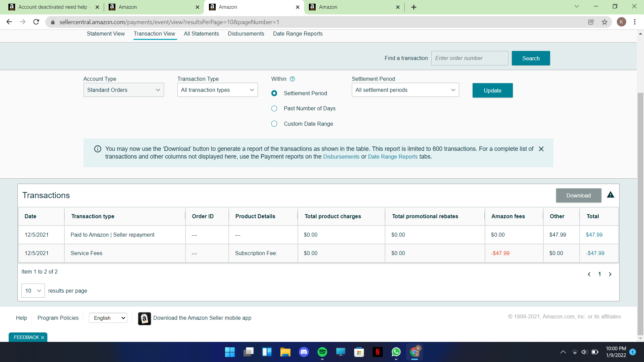The height and width of the screenshot is (362, 644).
Task: Click the Download Amazon Seller mobile app link
Action: click(x=202, y=318)
